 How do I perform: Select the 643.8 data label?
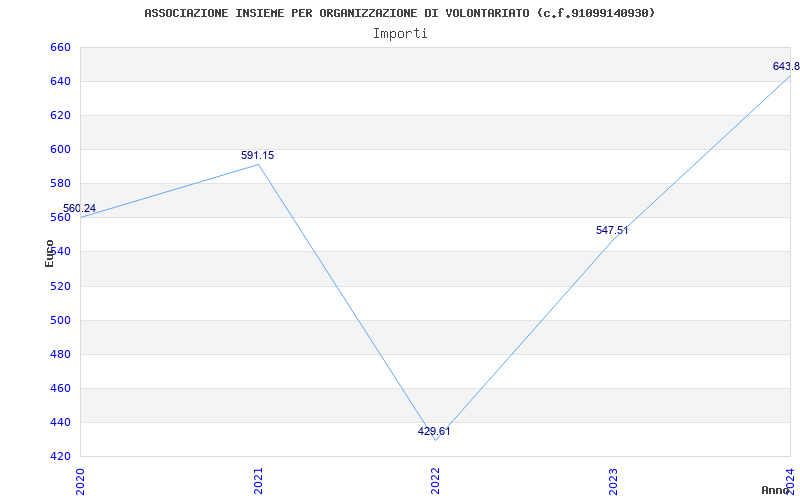(786, 66)
